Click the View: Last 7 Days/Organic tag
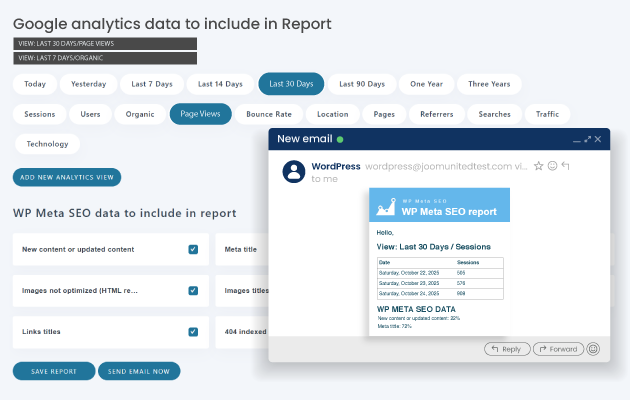Viewport: 630px width, 400px height. [105, 58]
